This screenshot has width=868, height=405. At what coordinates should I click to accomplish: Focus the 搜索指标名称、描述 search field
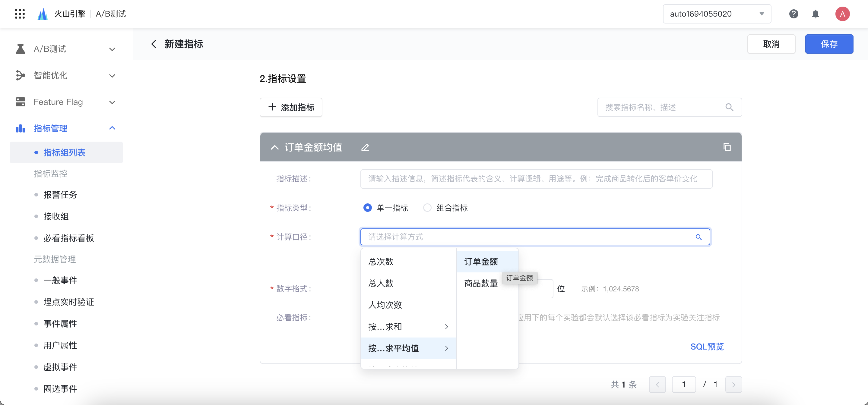pos(669,107)
